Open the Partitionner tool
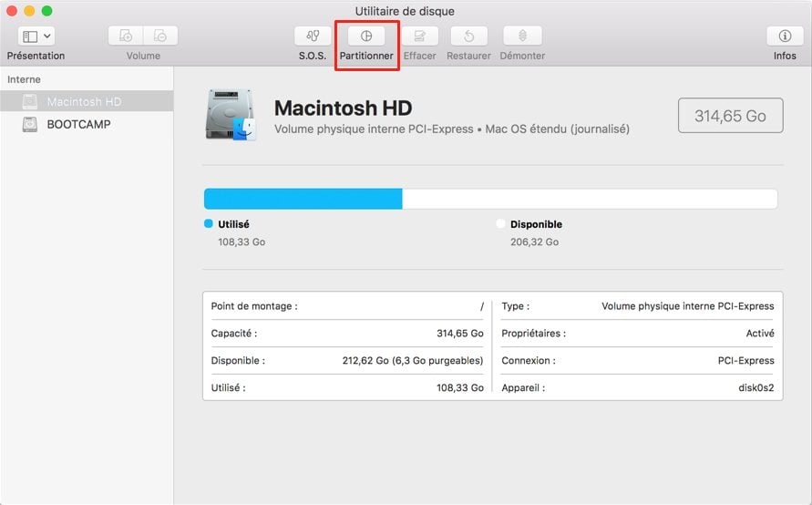The image size is (812, 505). tap(366, 36)
